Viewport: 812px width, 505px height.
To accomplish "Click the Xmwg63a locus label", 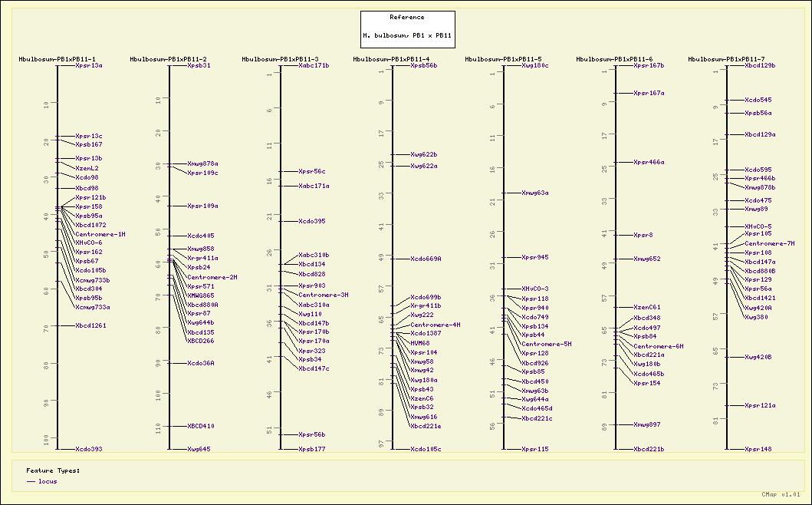I will 534,193.
